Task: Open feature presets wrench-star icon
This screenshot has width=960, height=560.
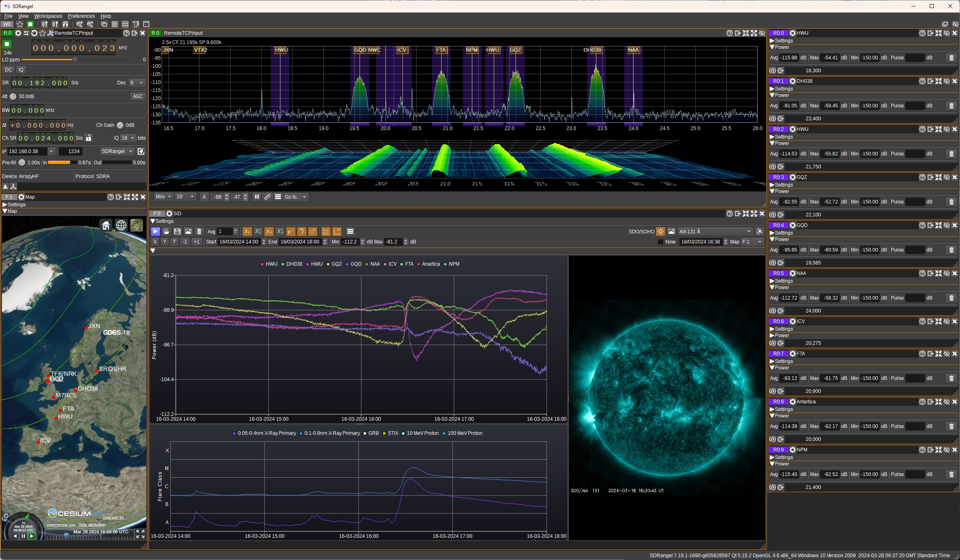Action: (90, 24)
